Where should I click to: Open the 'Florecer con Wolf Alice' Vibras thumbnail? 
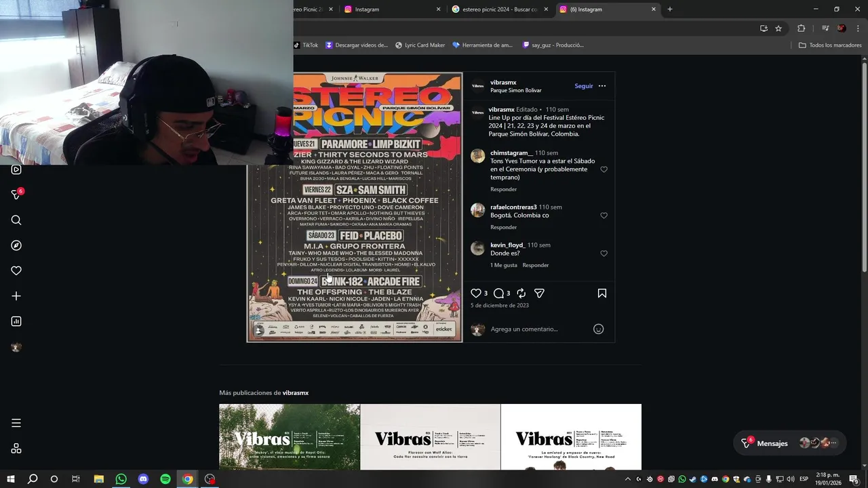[431, 437]
